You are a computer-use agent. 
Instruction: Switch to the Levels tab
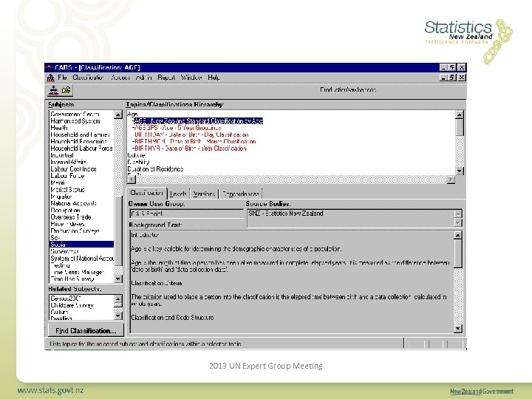click(x=178, y=194)
